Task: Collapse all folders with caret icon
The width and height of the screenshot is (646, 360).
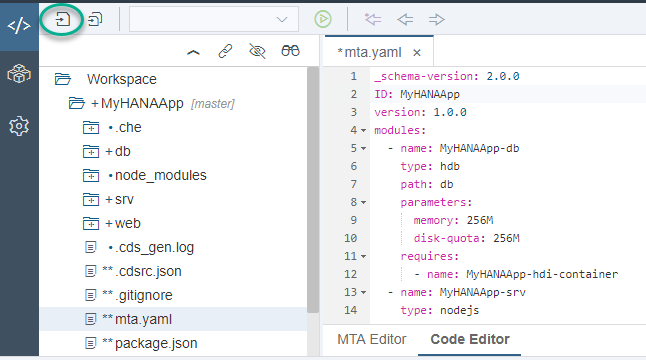Action: pos(193,52)
